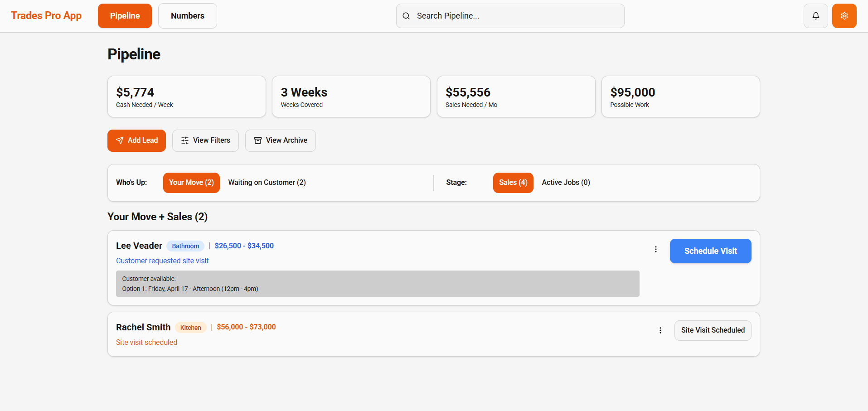Open the three-dot menu on Lee Veader's card
Screen dimensions: 868x411
point(655,249)
